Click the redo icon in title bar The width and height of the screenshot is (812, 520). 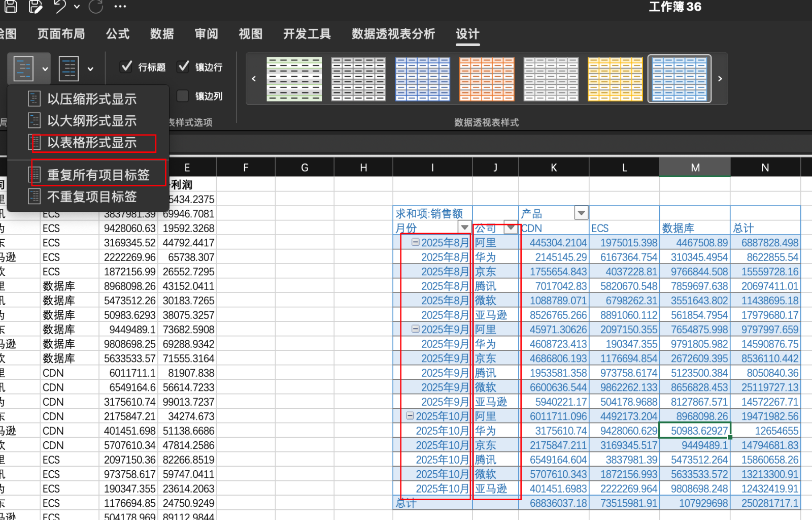pos(95,7)
